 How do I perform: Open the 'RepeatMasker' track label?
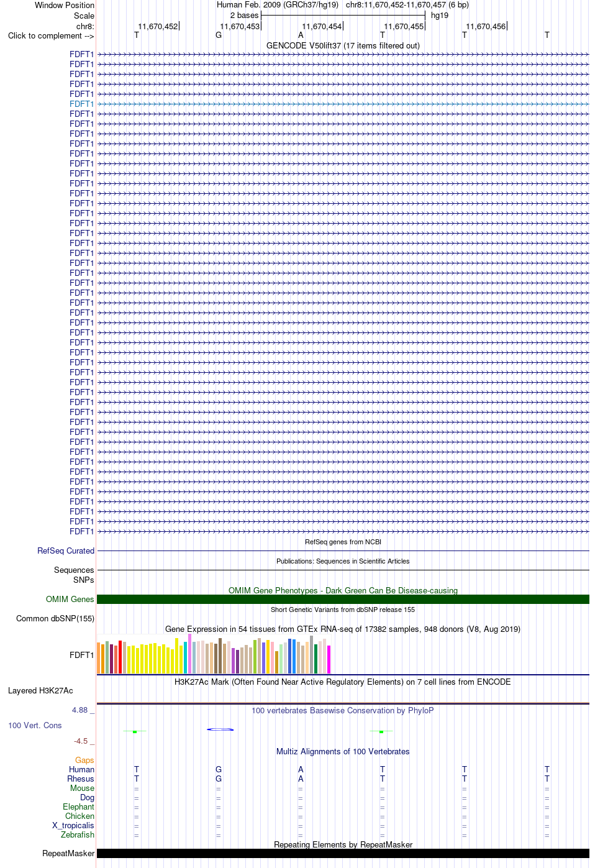tap(68, 853)
